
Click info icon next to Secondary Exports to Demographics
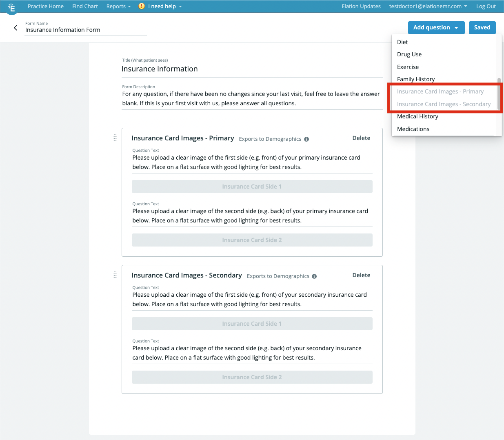[x=314, y=276]
